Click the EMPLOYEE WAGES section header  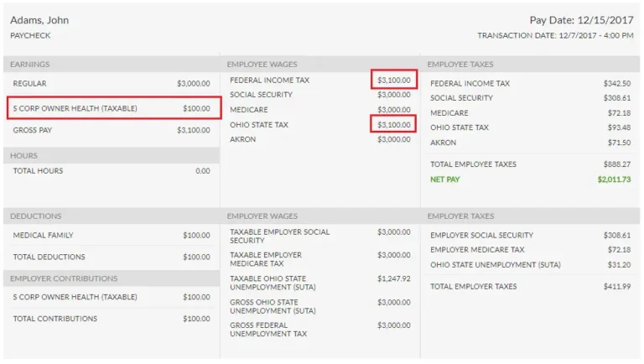[x=262, y=65]
